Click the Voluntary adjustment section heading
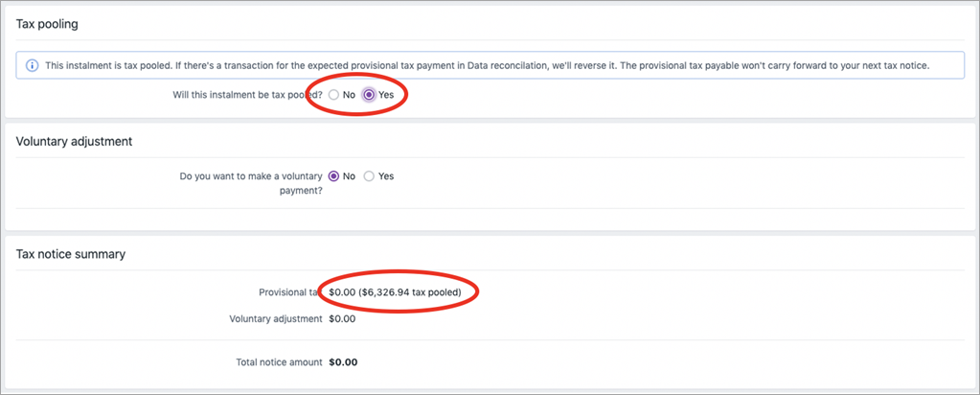 pos(74,142)
